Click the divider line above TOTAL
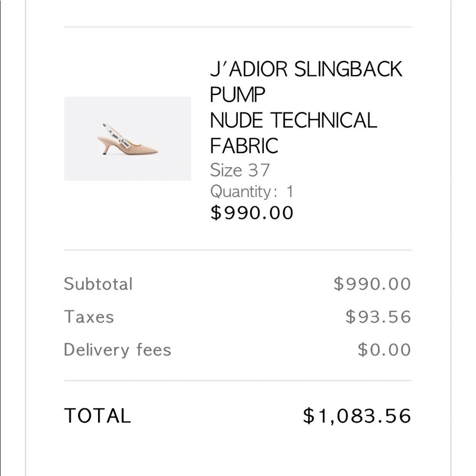This screenshot has width=476, height=476. click(x=238, y=380)
